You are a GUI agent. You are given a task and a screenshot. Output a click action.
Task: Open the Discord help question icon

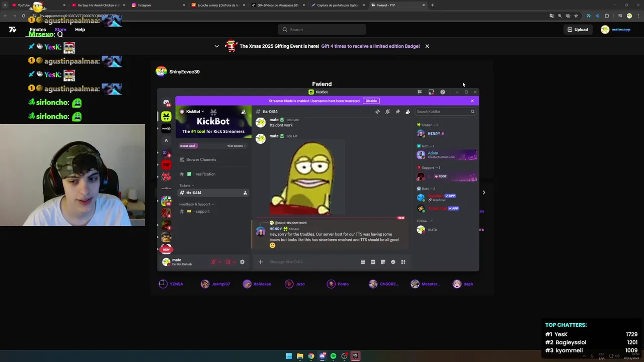[x=443, y=92]
